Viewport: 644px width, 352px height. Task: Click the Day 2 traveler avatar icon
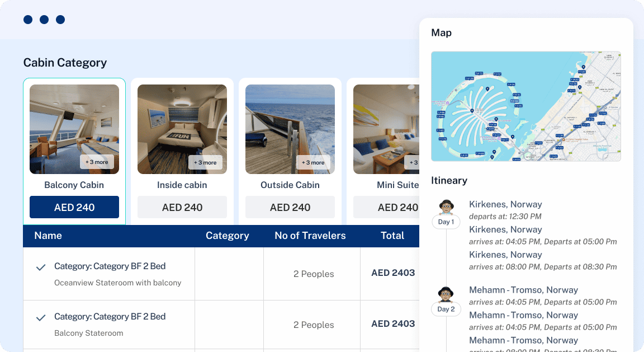(x=446, y=294)
